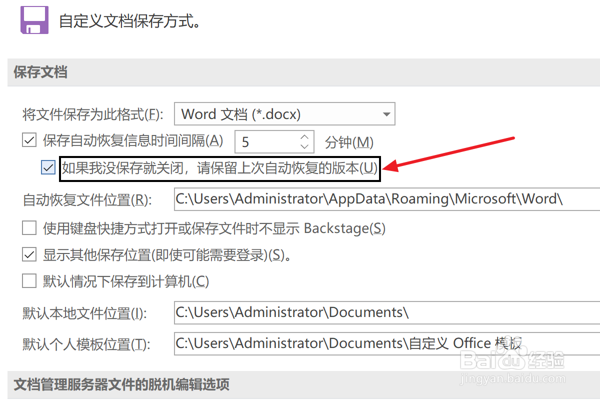This screenshot has width=600, height=400.
Task: Open the file format dropdown Word 文档 (*.docx)
Action: [x=285, y=114]
